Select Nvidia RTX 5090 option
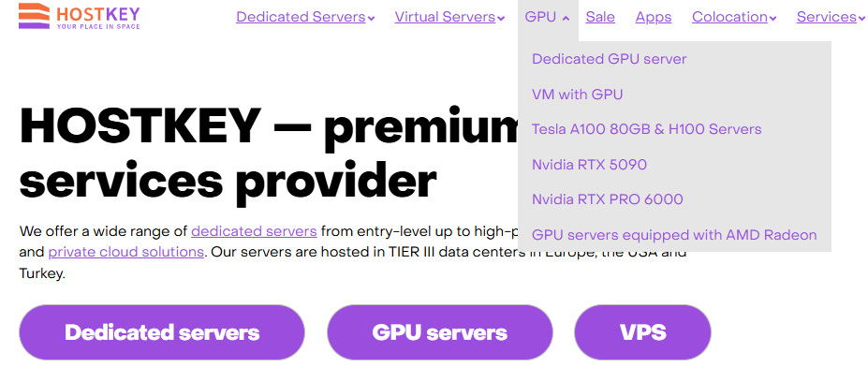Image resolution: width=868 pixels, height=367 pixels. (589, 165)
